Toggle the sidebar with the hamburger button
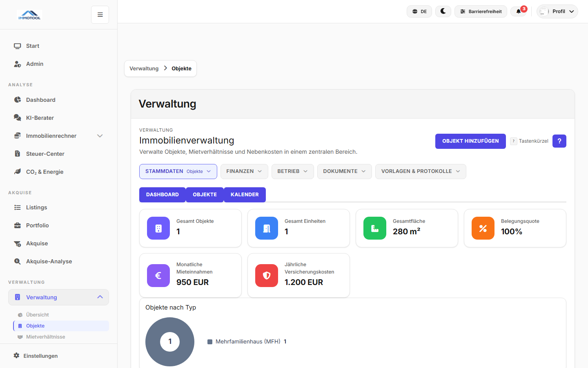Screen dimensions: 588x368 [x=100, y=14]
